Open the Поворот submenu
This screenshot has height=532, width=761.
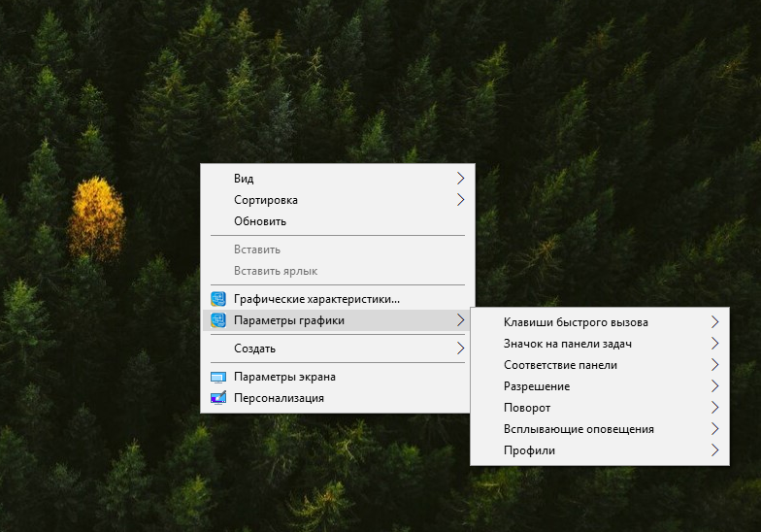pos(527,408)
